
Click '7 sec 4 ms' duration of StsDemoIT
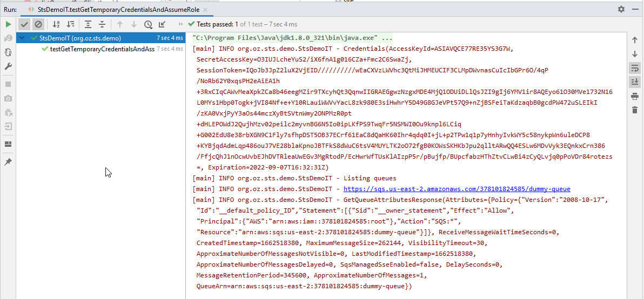[x=170, y=38]
